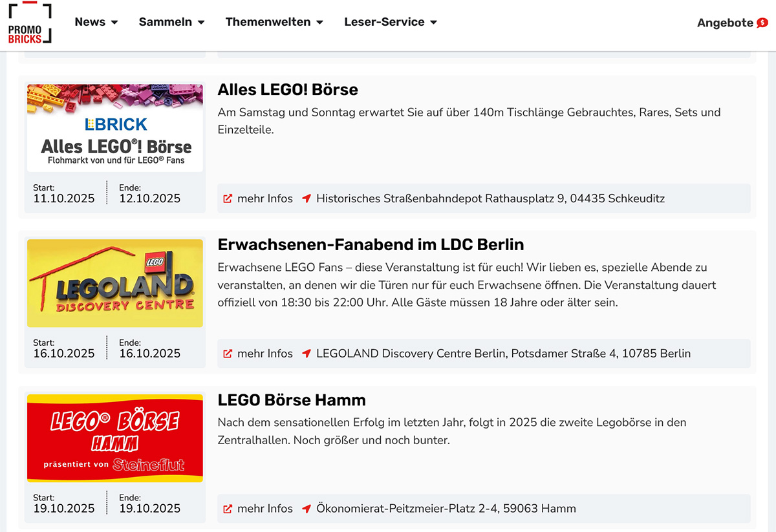Click the Historisches Straßenbahndepot address text
Image resolution: width=776 pixels, height=532 pixels.
[x=490, y=198]
